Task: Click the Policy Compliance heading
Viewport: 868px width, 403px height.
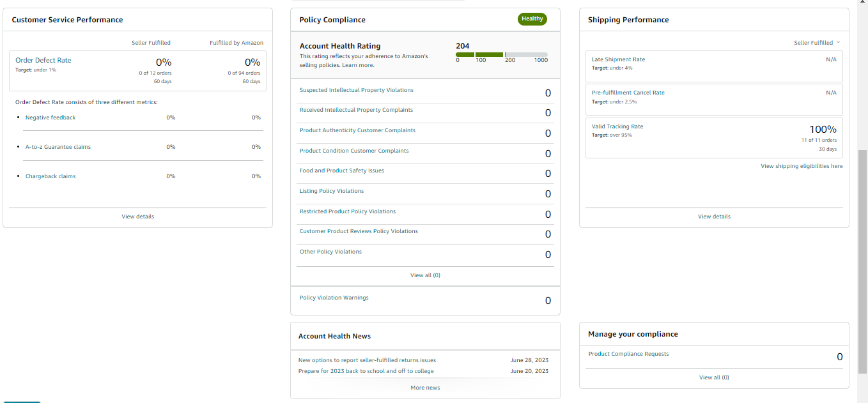Action: click(x=332, y=20)
